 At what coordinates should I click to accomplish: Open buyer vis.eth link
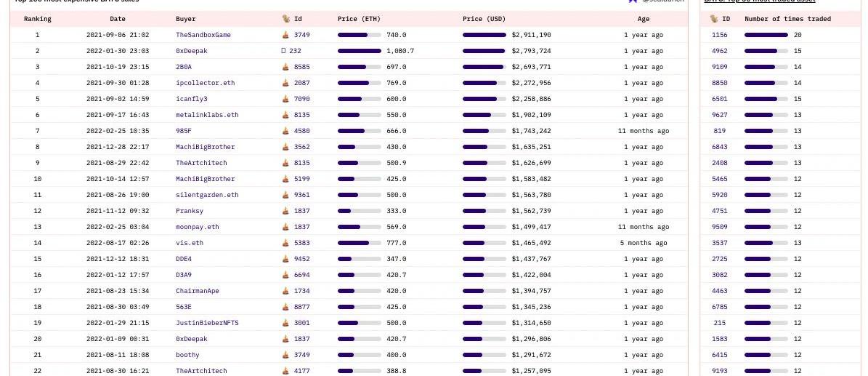click(190, 244)
